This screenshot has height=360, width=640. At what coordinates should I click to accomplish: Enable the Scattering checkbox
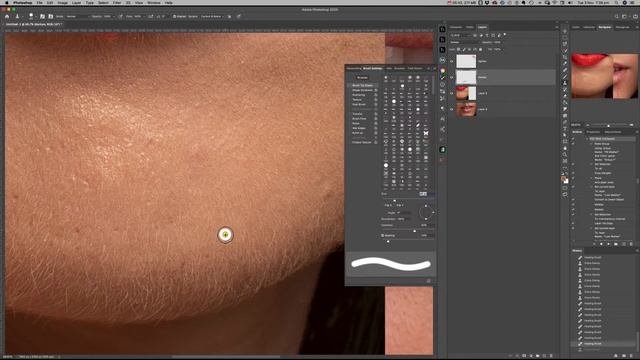[376, 95]
